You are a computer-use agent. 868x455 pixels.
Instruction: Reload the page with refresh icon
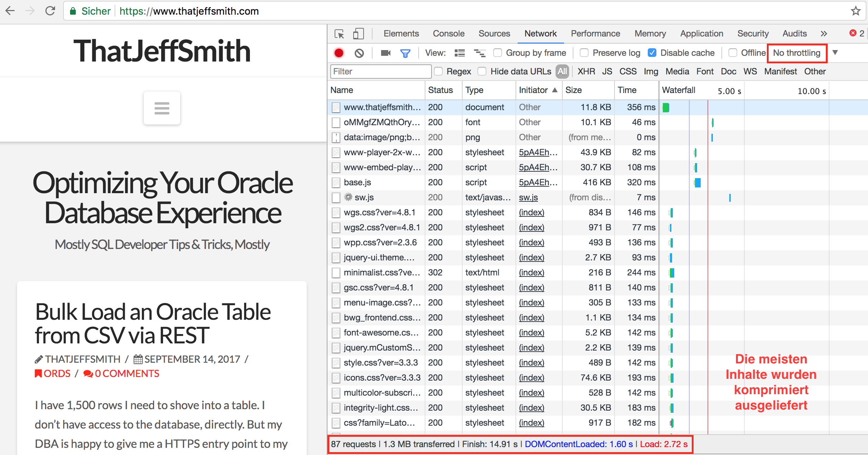[x=50, y=11]
